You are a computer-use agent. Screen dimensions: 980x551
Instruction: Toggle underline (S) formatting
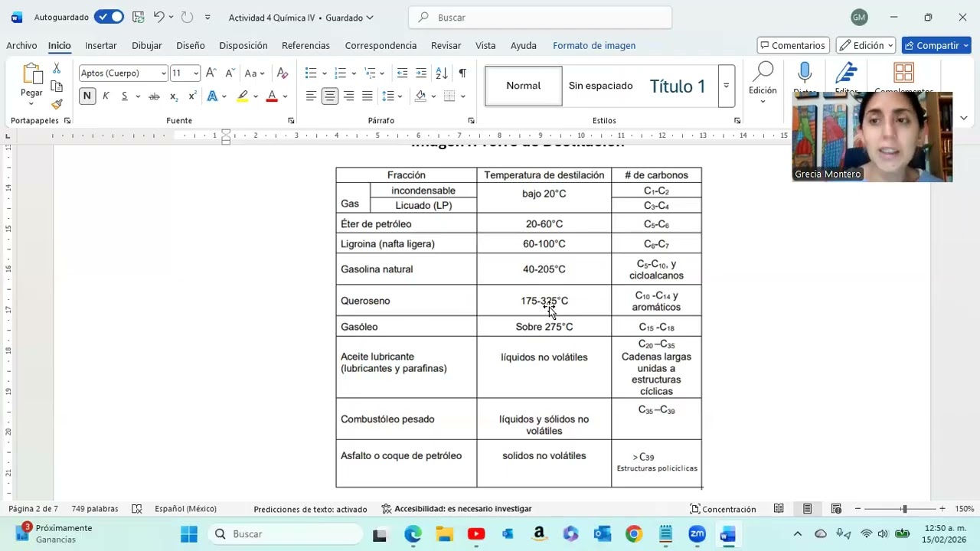(124, 96)
